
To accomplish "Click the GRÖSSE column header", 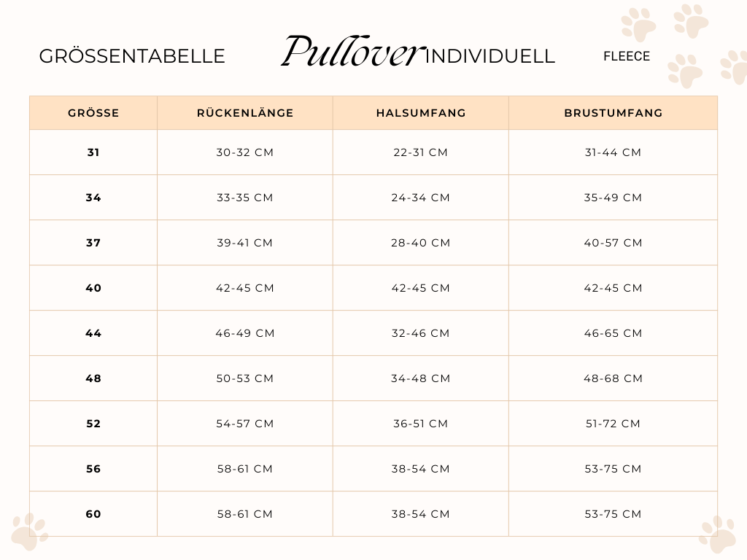I will (x=93, y=113).
